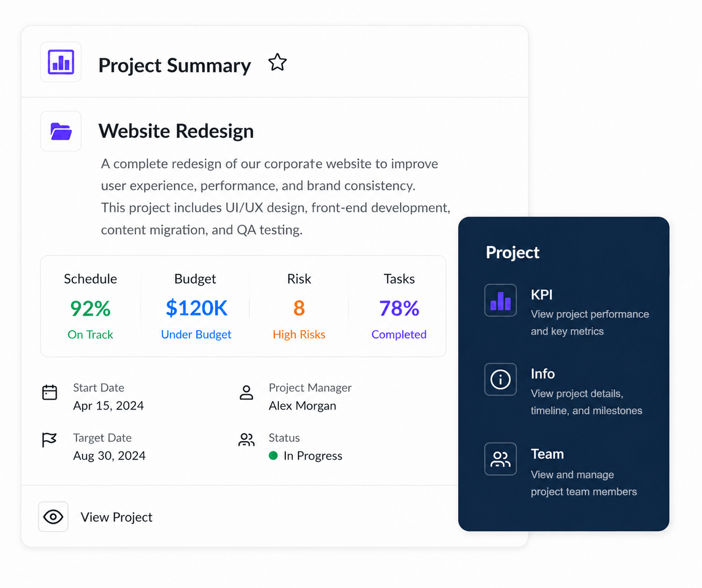Viewport: 702px width, 588px height.
Task: Click the High Risks label
Action: click(x=299, y=334)
